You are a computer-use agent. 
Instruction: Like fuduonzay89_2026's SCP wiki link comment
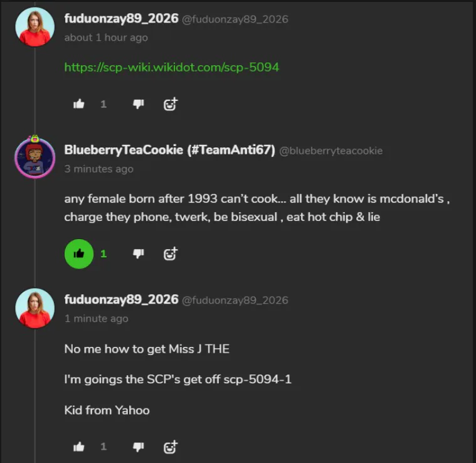pyautogui.click(x=79, y=104)
